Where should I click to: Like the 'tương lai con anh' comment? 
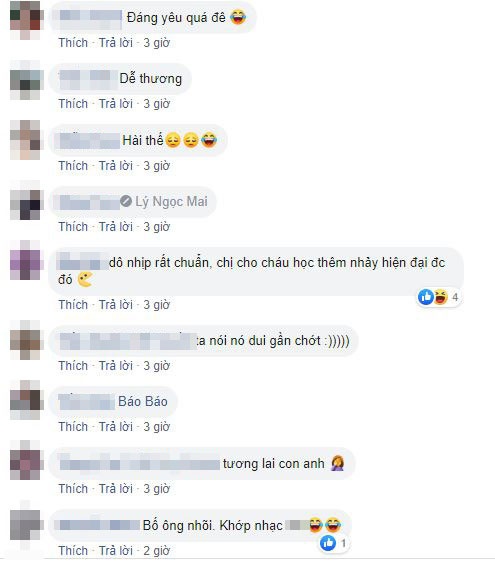pyautogui.click(x=73, y=489)
